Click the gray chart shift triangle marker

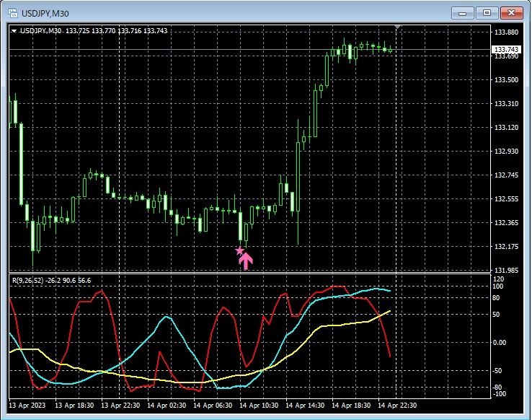pos(399,27)
